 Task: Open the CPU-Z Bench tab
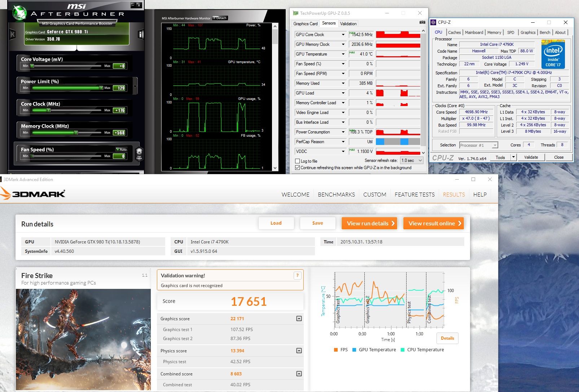[545, 32]
